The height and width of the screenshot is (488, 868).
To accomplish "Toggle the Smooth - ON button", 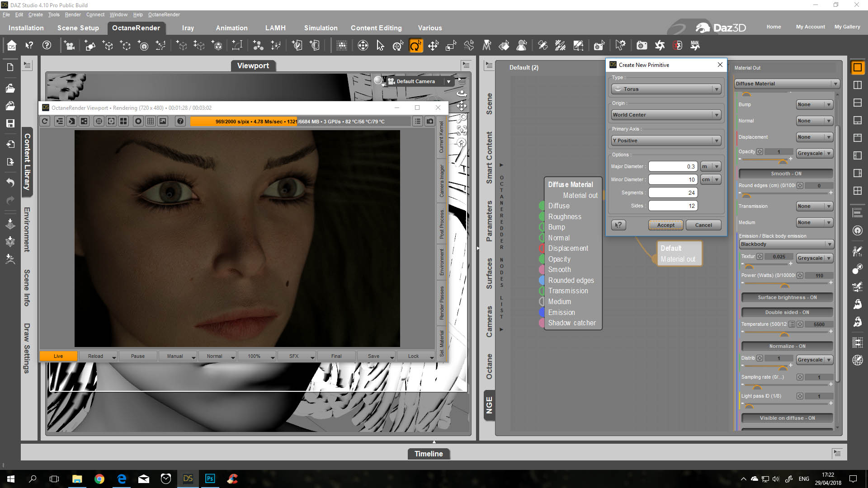I will [x=786, y=174].
